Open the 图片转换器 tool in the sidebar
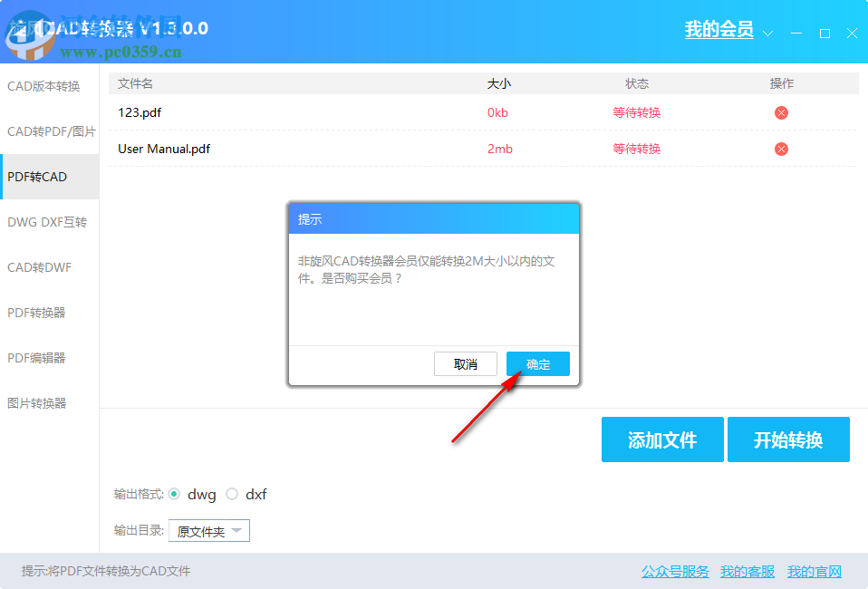868x589 pixels. coord(42,402)
